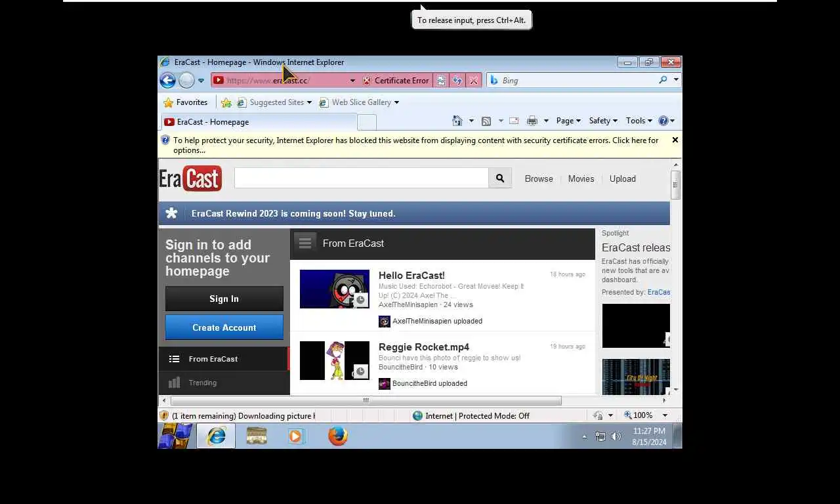
Task: Open the Safety menu
Action: [603, 121]
